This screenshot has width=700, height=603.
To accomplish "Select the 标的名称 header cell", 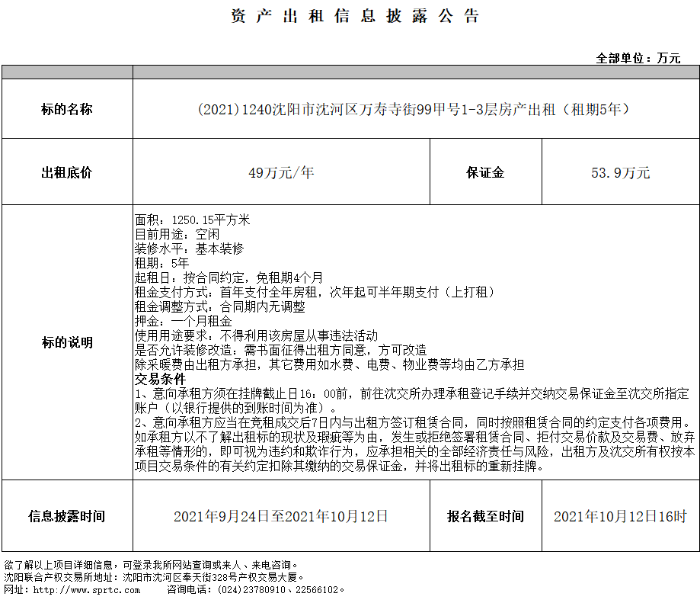I will 67,109.
